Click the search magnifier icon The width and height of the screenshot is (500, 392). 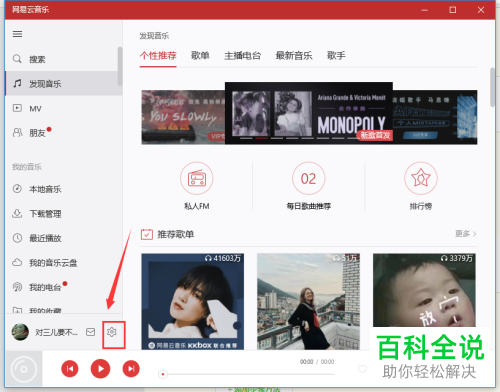[x=17, y=59]
